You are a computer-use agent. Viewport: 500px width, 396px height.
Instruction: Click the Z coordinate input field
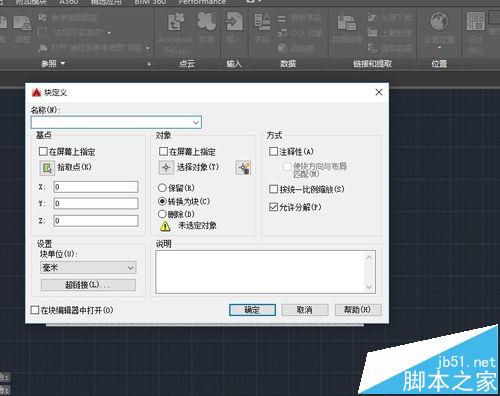click(96, 221)
